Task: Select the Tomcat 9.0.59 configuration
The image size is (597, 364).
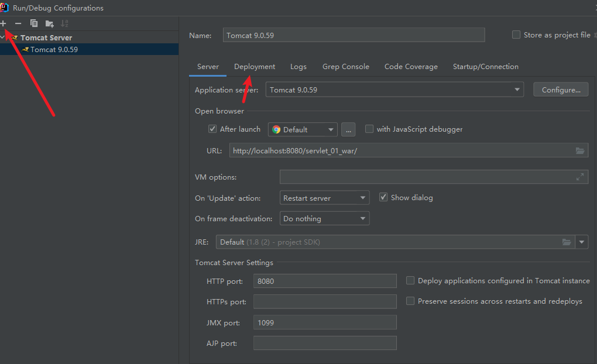Action: pos(89,50)
